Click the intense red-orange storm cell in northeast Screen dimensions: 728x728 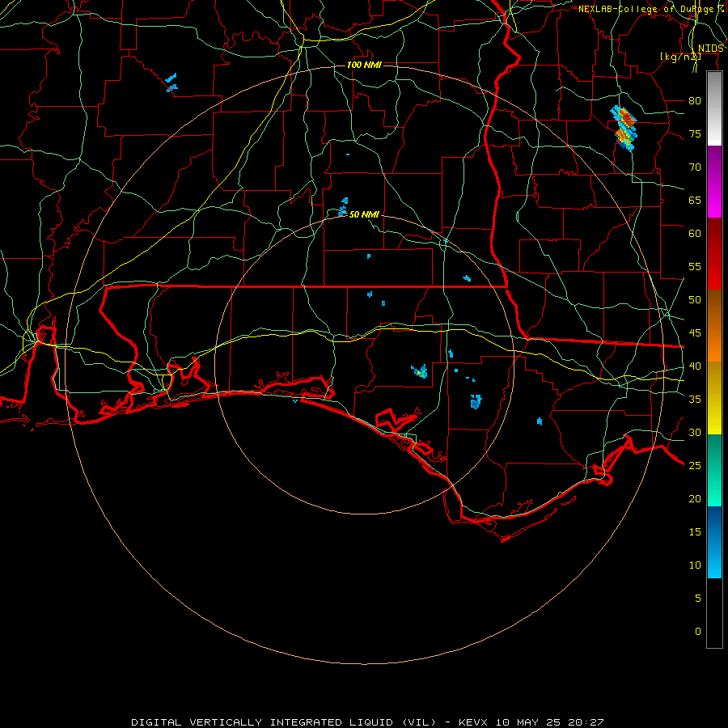624,128
